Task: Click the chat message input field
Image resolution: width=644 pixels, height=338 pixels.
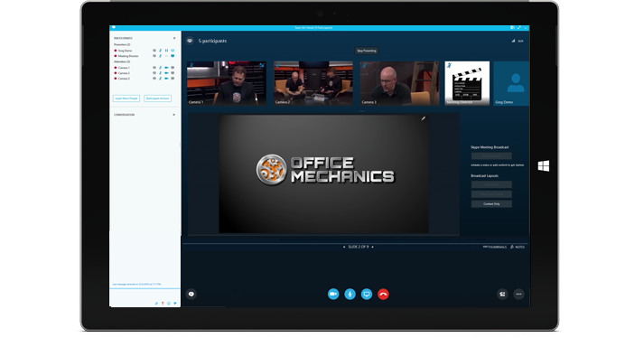Action: (145, 295)
